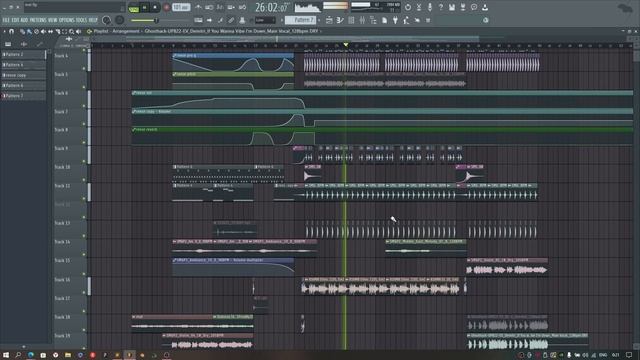Toggle the metronome icon

[198, 7]
